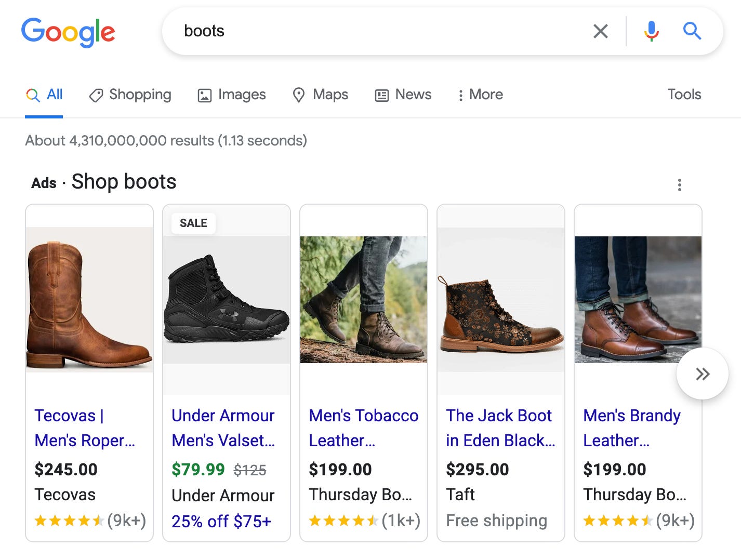Open The Jack Boot in Eden Black link
This screenshot has height=560, width=741.
[x=501, y=428]
